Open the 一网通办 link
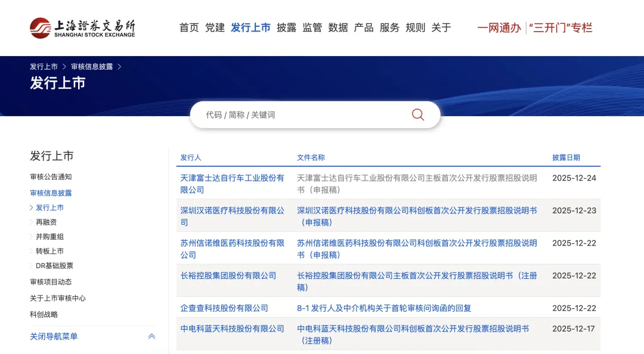The width and height of the screenshot is (644, 354). [499, 28]
